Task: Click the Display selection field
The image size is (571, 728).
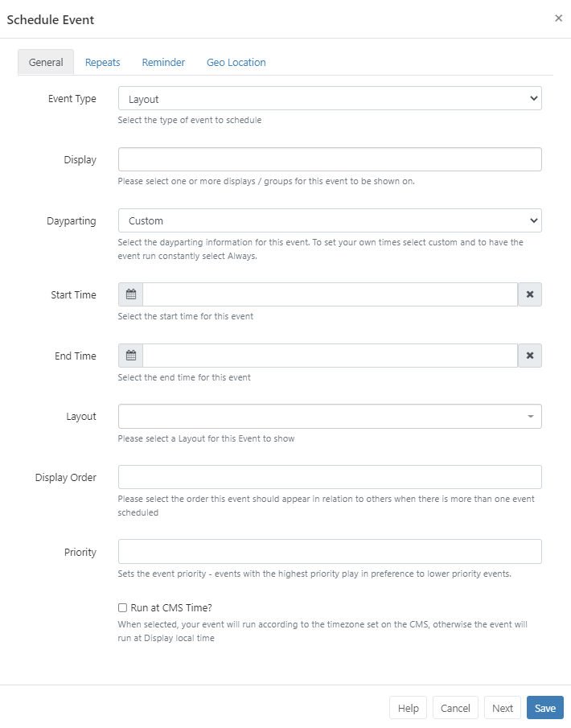Action: (x=330, y=158)
